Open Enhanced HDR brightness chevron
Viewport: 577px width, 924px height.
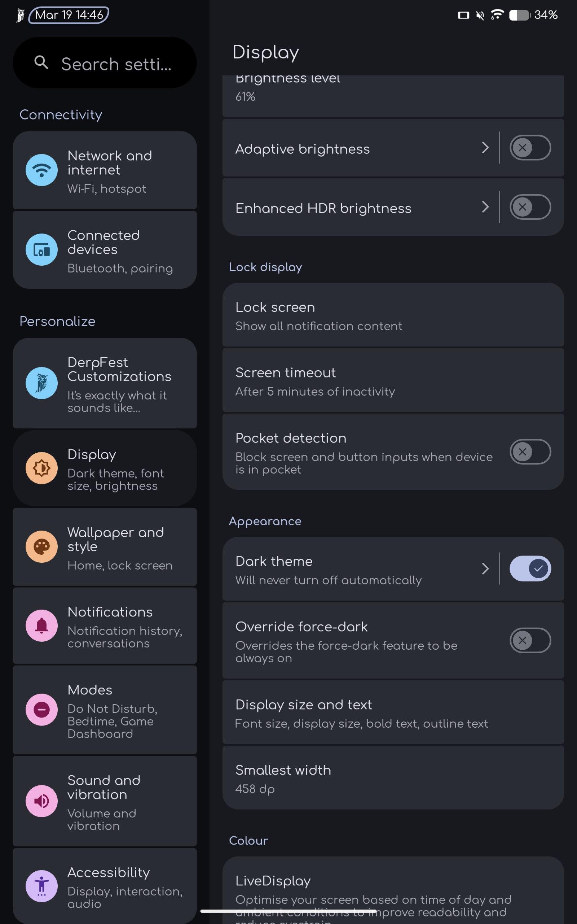(x=485, y=207)
